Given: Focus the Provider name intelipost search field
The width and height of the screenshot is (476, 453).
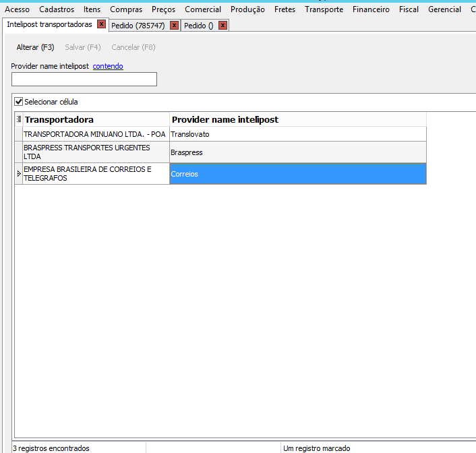Looking at the screenshot, I should click(x=84, y=80).
